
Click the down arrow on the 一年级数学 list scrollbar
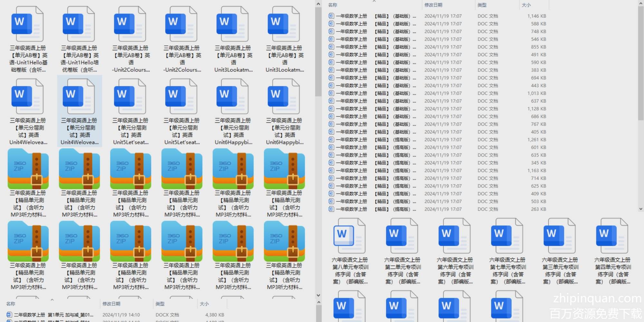[x=641, y=209]
